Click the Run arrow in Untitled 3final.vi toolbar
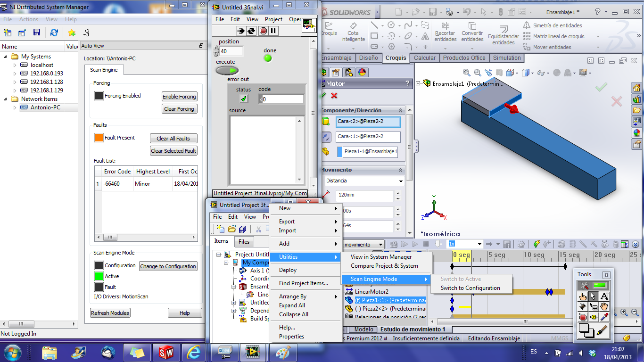The height and width of the screenshot is (362, 644). pos(241,31)
